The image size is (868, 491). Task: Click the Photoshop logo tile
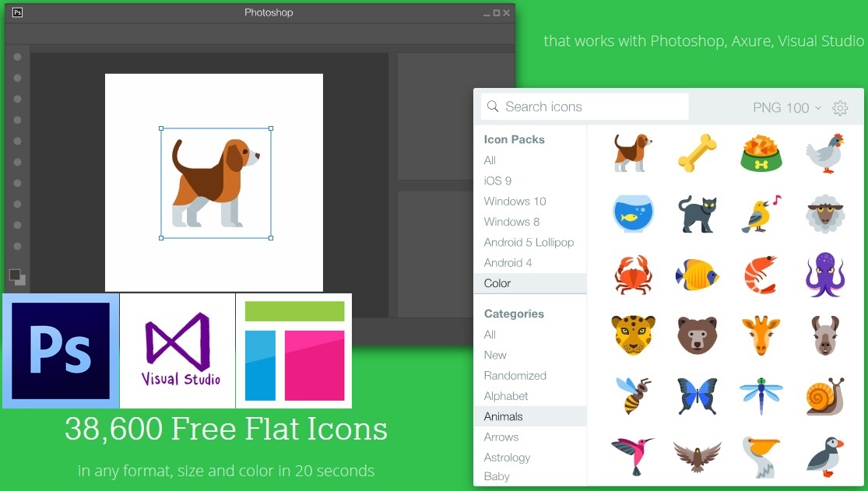pos(61,351)
